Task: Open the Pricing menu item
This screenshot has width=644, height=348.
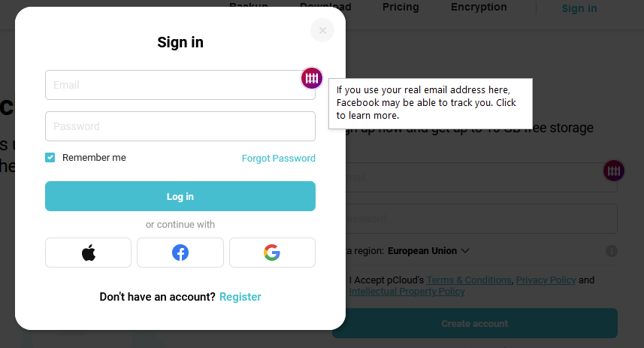Action: pos(401,7)
